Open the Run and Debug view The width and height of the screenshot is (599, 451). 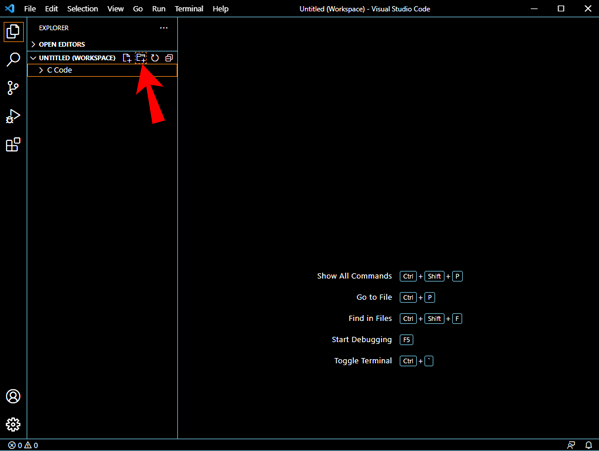pyautogui.click(x=13, y=116)
